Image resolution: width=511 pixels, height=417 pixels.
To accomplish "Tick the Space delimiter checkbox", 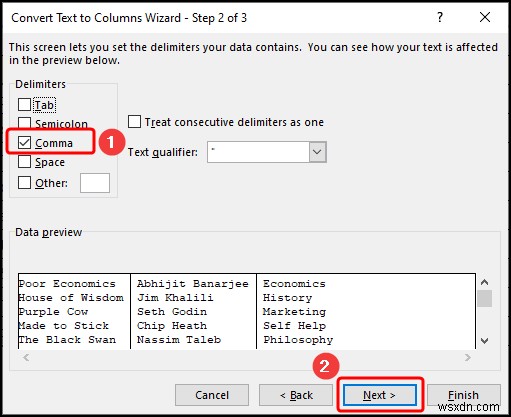I will coord(24,162).
